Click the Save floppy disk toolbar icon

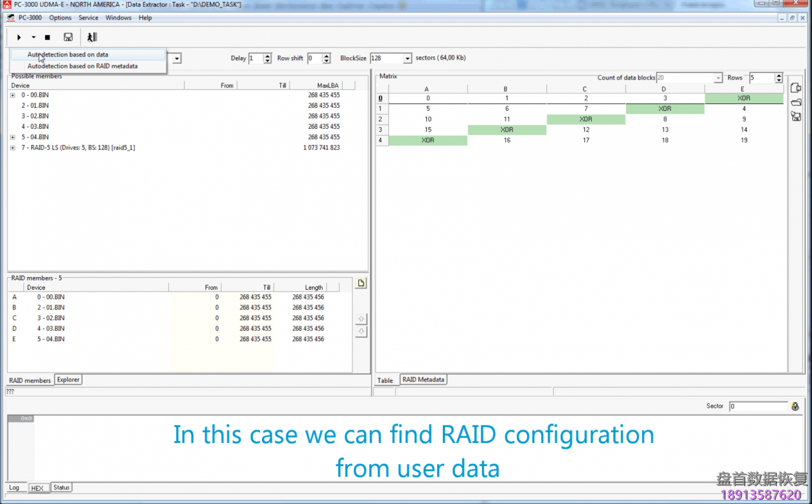[68, 37]
